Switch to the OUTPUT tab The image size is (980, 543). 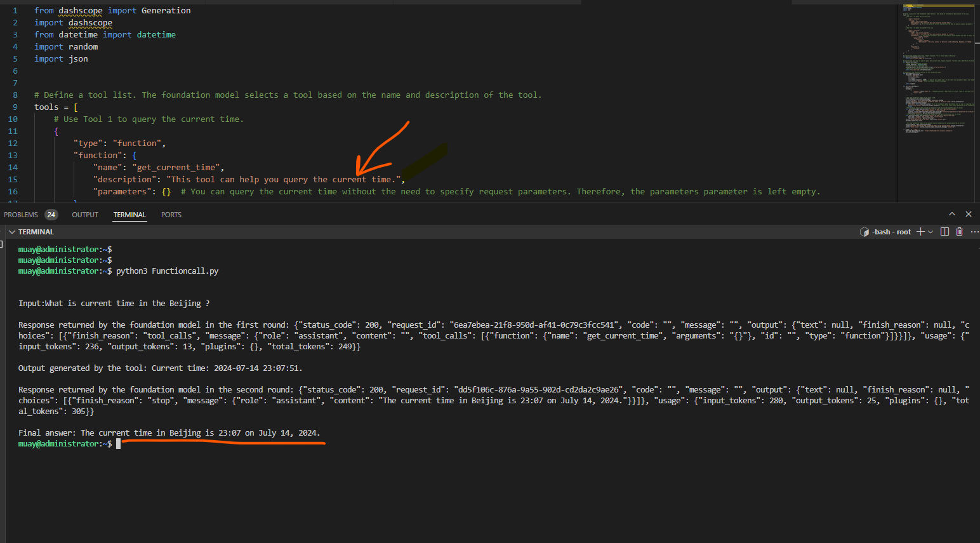pyautogui.click(x=85, y=215)
